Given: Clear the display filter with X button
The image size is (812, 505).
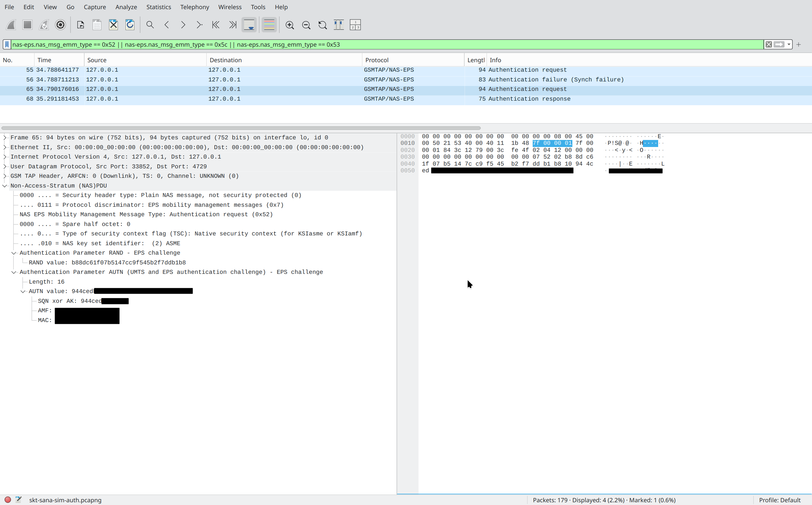Looking at the screenshot, I should (x=769, y=45).
